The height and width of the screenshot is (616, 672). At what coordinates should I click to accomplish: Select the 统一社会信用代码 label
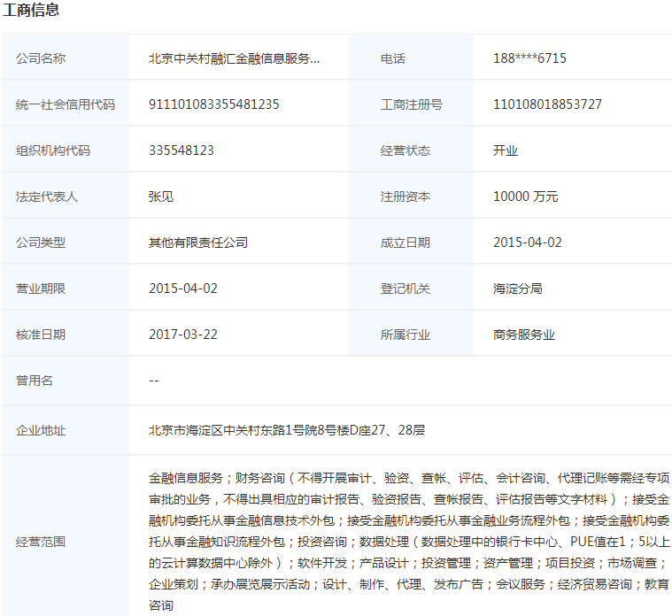66,104
